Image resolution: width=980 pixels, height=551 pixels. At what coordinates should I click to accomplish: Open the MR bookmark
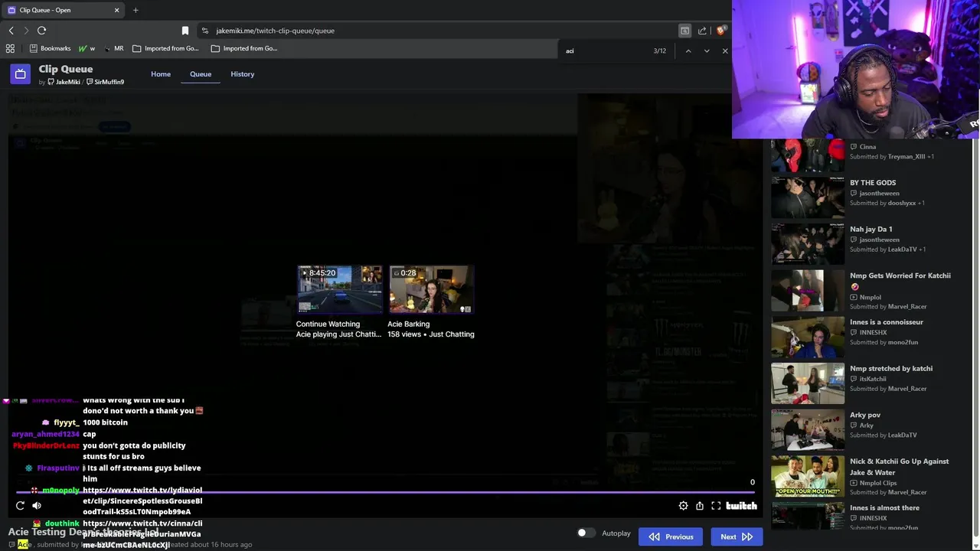[113, 48]
